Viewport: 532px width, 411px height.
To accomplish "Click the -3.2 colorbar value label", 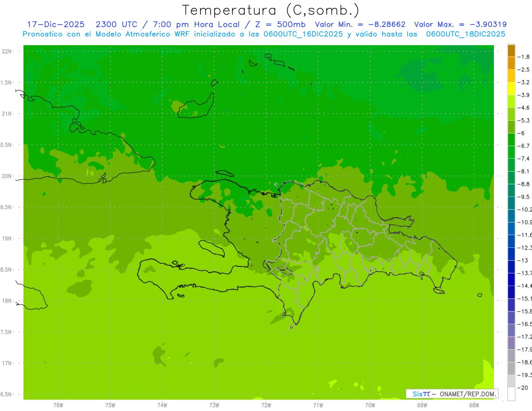I will [524, 82].
